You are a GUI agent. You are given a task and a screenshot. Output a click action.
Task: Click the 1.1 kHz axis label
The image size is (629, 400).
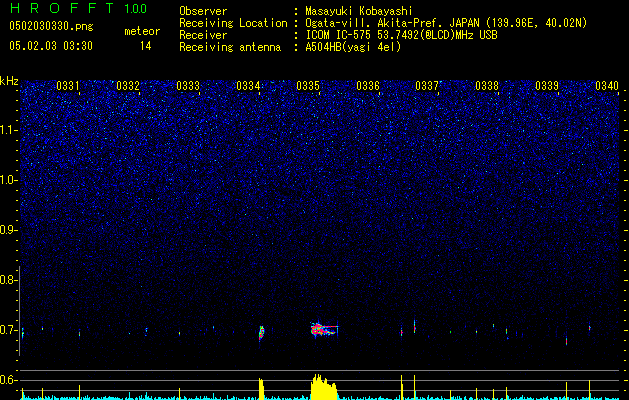(x=8, y=130)
